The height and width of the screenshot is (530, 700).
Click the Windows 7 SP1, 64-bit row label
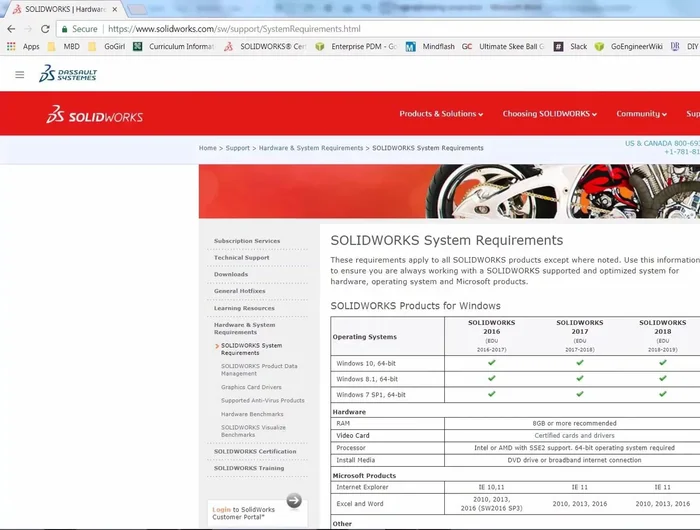(x=371, y=395)
